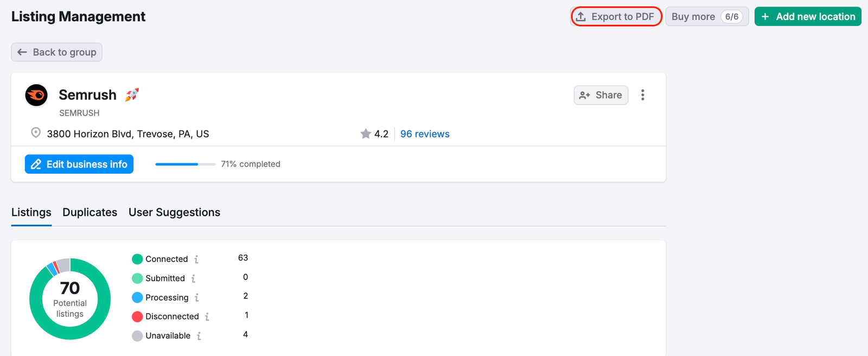Click the blue Processing color dot
Screen dimensions: 868x356
[x=137, y=297]
